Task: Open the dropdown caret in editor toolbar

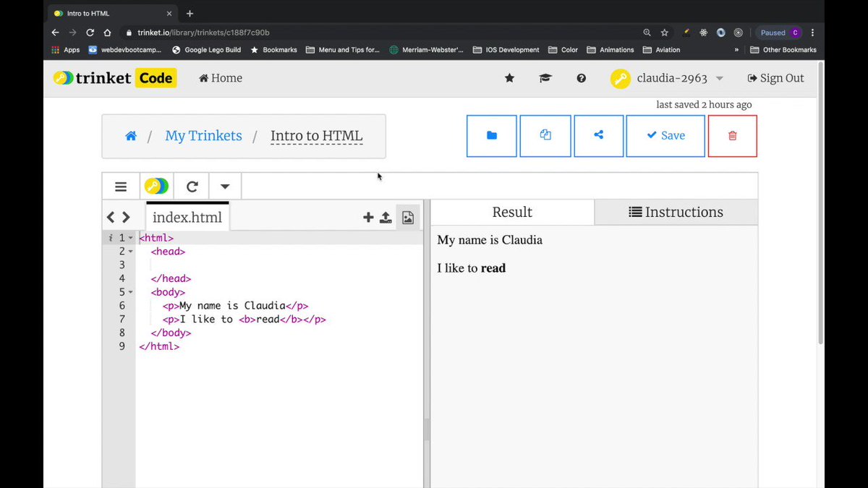Action: (x=225, y=187)
